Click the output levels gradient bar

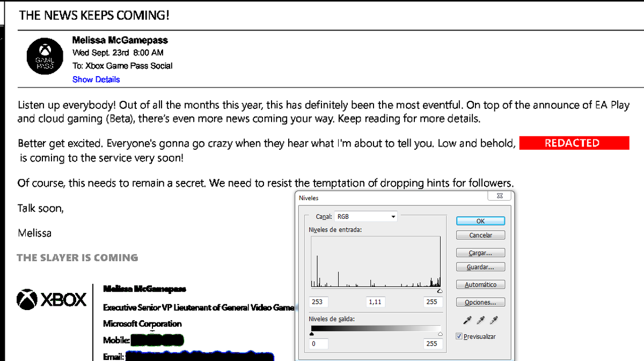(376, 328)
